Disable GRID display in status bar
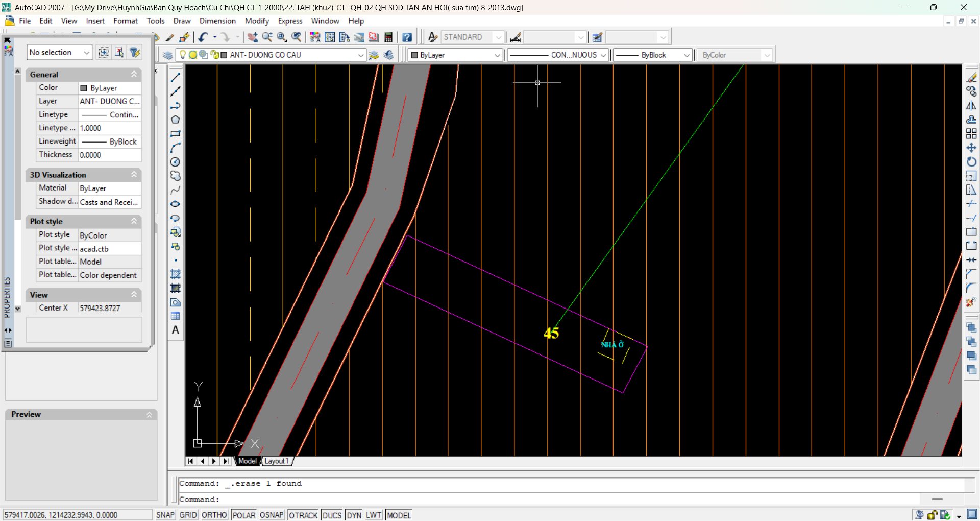 [188, 515]
